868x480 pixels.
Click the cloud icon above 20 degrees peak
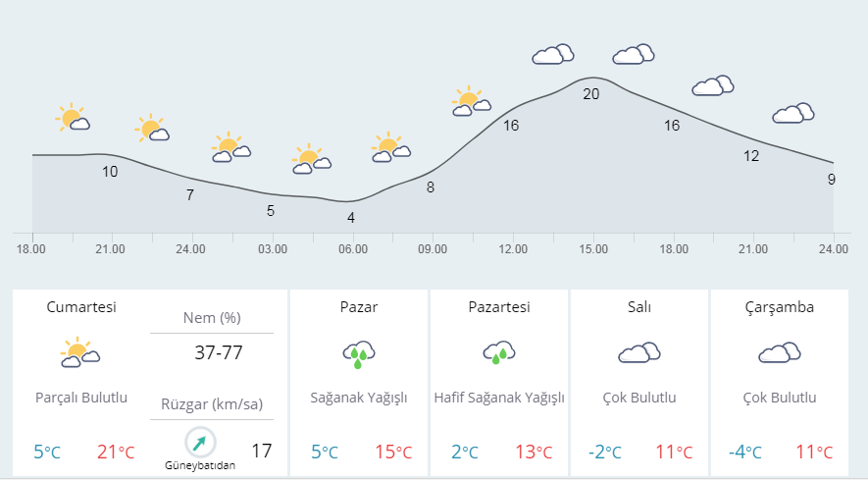(x=553, y=54)
